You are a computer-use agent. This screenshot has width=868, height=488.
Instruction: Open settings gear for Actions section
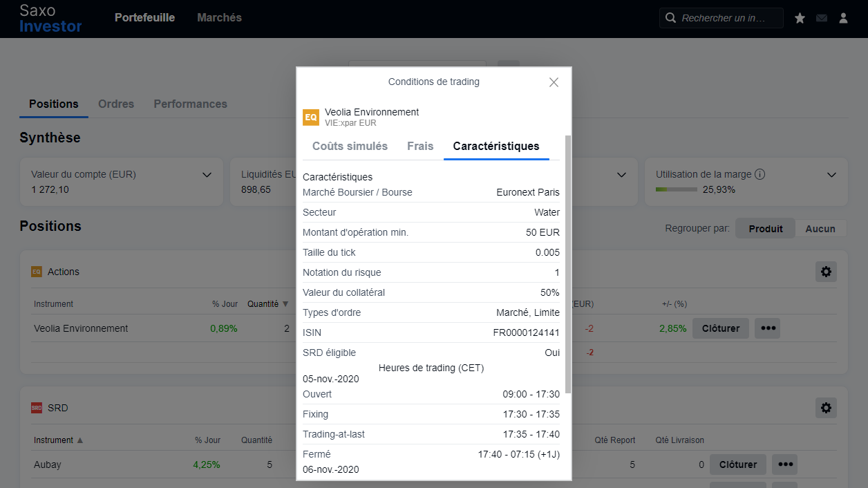coord(826,272)
